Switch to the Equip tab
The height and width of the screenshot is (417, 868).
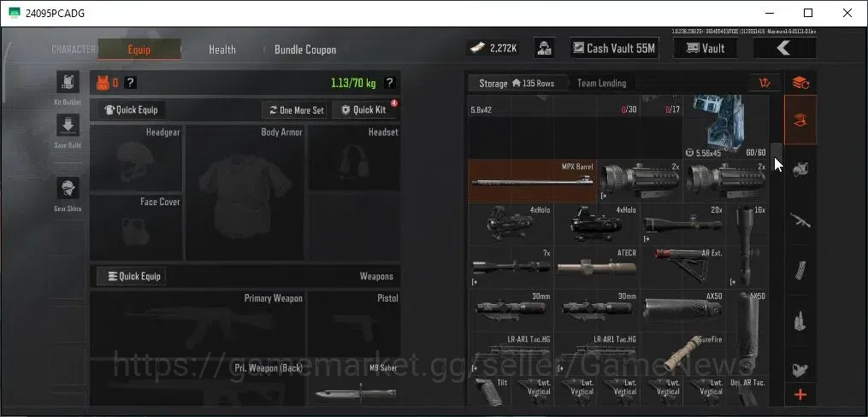point(139,50)
